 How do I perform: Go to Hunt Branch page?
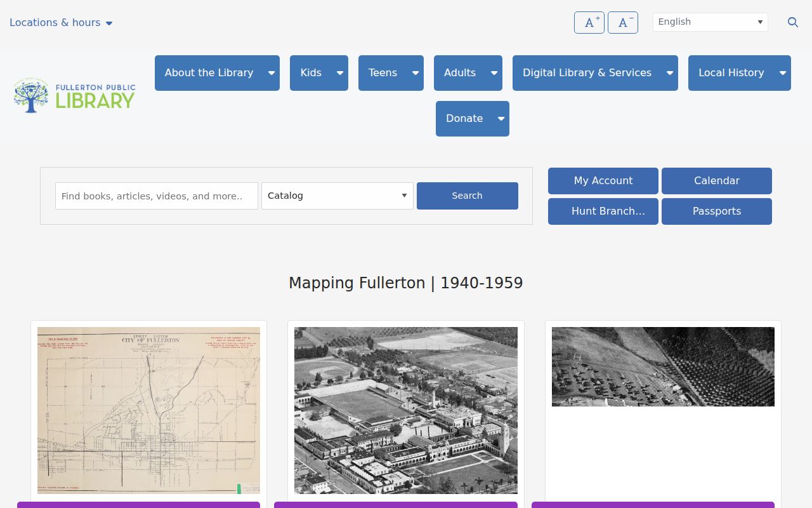pyautogui.click(x=603, y=211)
